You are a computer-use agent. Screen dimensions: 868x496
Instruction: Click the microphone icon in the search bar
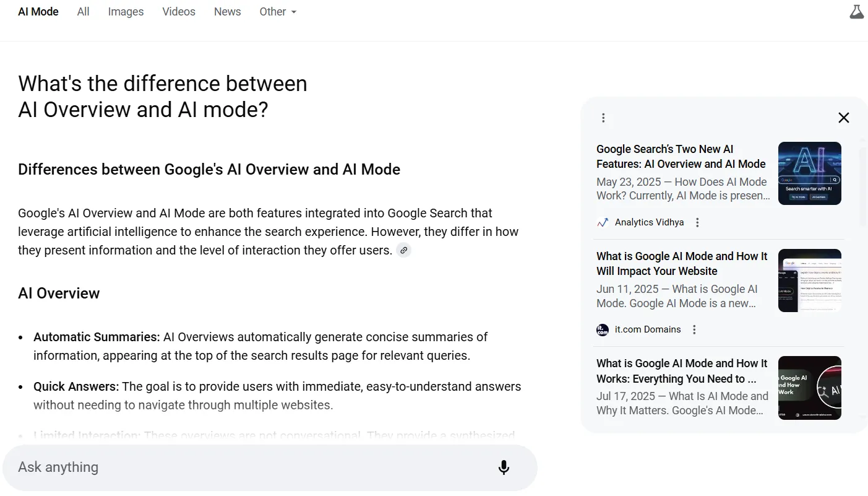(504, 468)
